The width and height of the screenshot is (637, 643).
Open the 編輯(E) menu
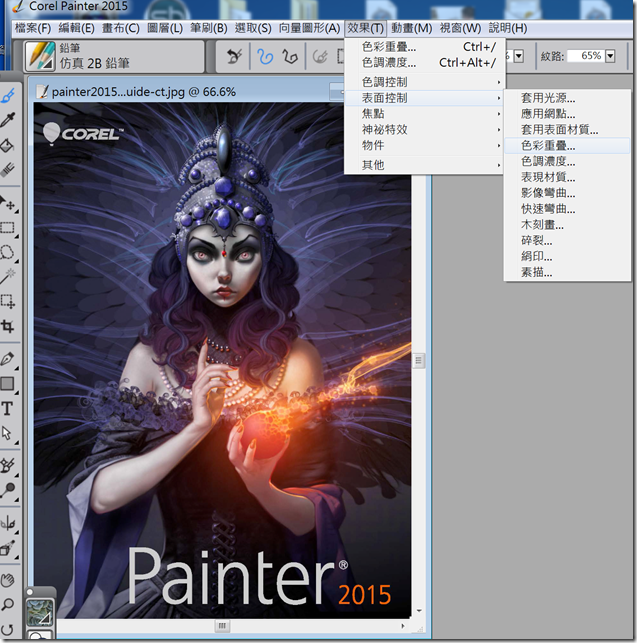[x=76, y=28]
